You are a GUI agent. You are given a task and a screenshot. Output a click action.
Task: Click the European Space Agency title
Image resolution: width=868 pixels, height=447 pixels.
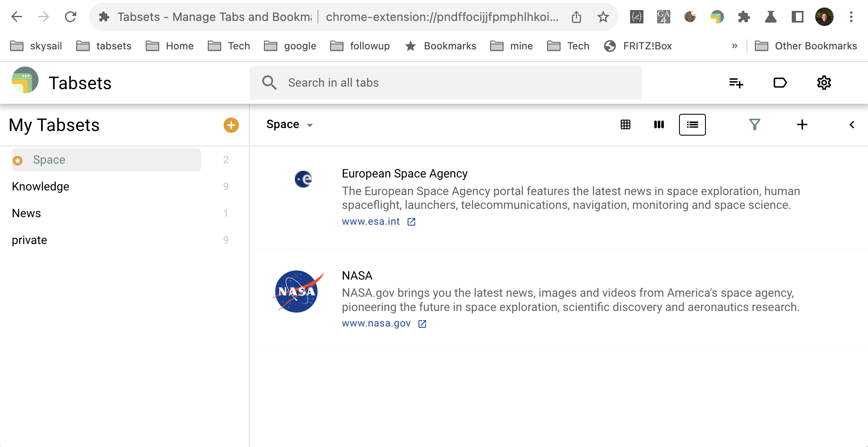(405, 174)
